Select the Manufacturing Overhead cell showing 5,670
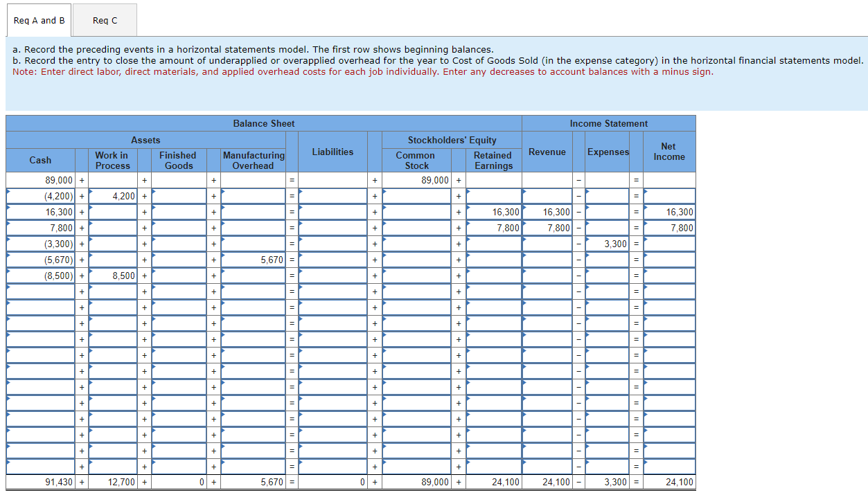The height and width of the screenshot is (495, 868). [254, 260]
